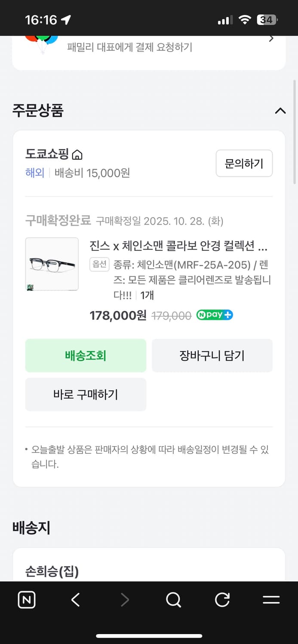Tap the forward navigation arrow icon
The width and height of the screenshot is (298, 644).
124,600
